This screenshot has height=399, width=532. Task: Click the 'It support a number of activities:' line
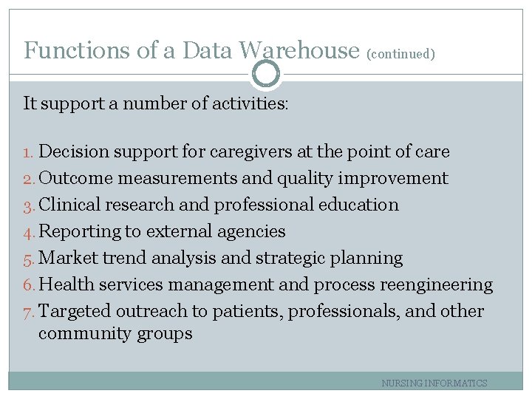(156, 103)
